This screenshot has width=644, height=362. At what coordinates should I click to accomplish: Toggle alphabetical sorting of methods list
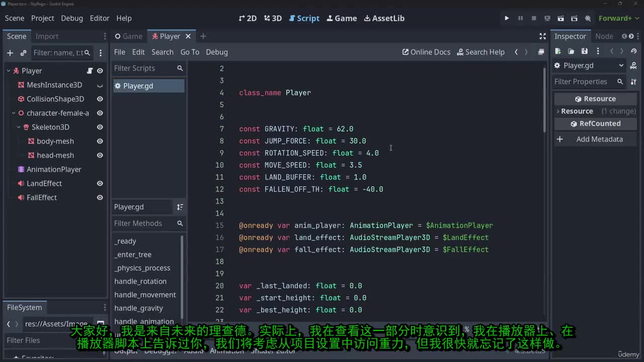click(180, 207)
